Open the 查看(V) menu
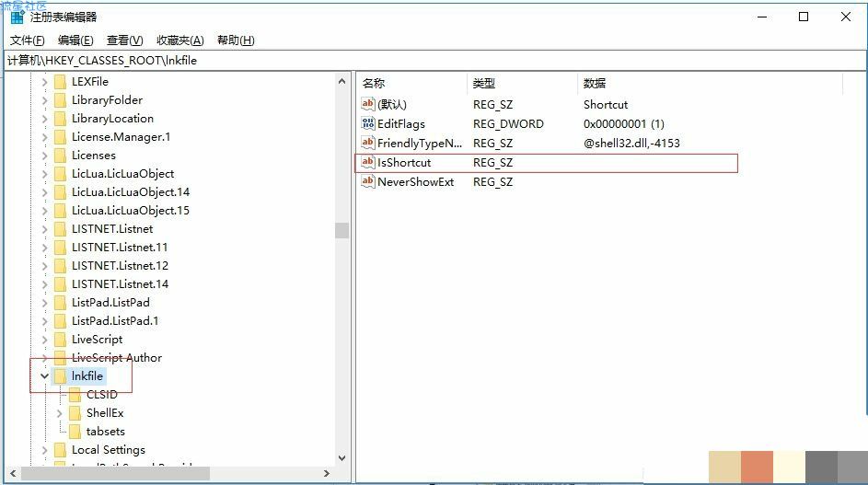This screenshot has width=868, height=485. pos(125,40)
